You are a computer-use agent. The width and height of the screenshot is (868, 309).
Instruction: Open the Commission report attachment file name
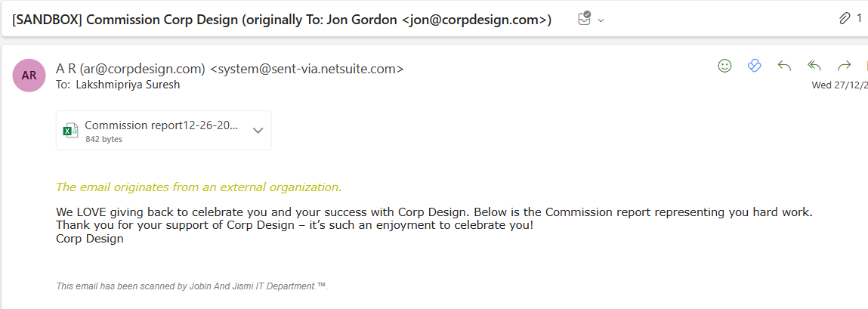tap(162, 125)
